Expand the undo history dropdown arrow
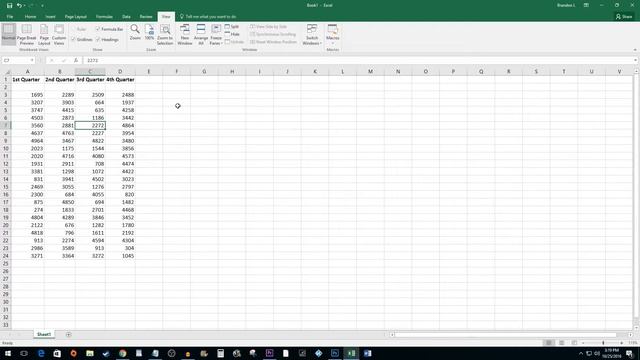 pos(24,6)
